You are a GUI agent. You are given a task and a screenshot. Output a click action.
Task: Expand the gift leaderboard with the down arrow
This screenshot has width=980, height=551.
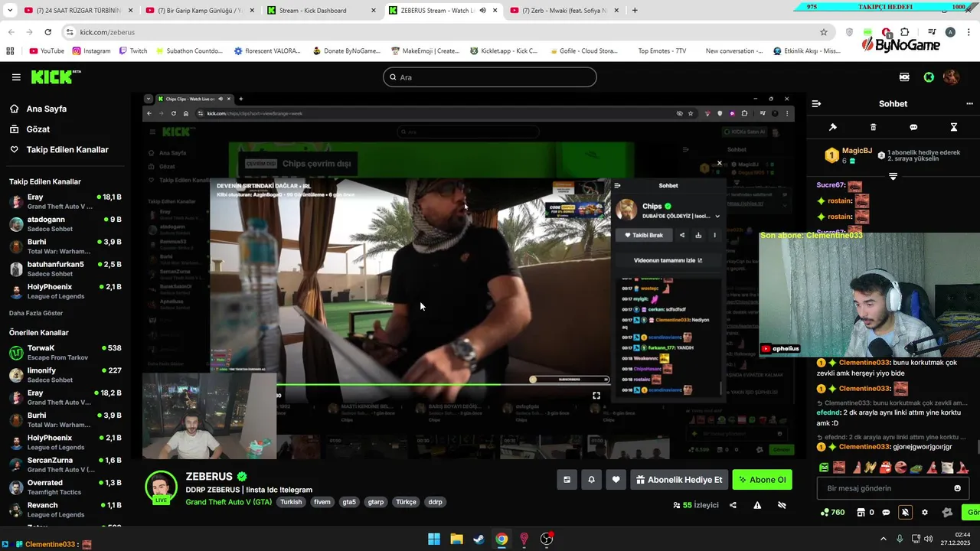tap(893, 177)
